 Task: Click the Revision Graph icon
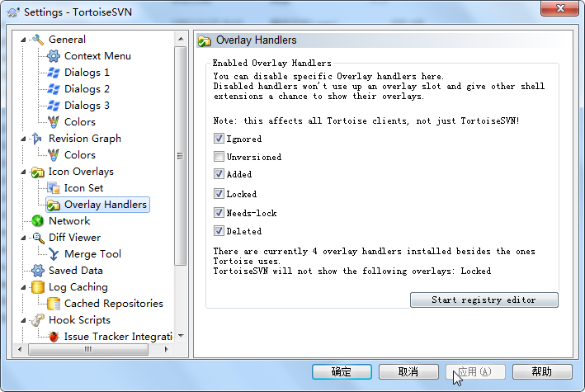38,139
